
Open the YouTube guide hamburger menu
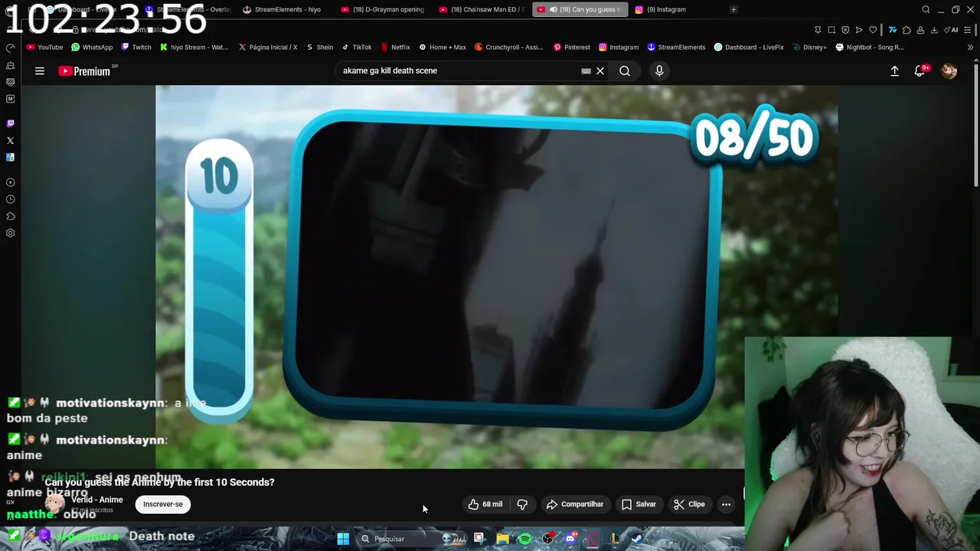click(40, 71)
